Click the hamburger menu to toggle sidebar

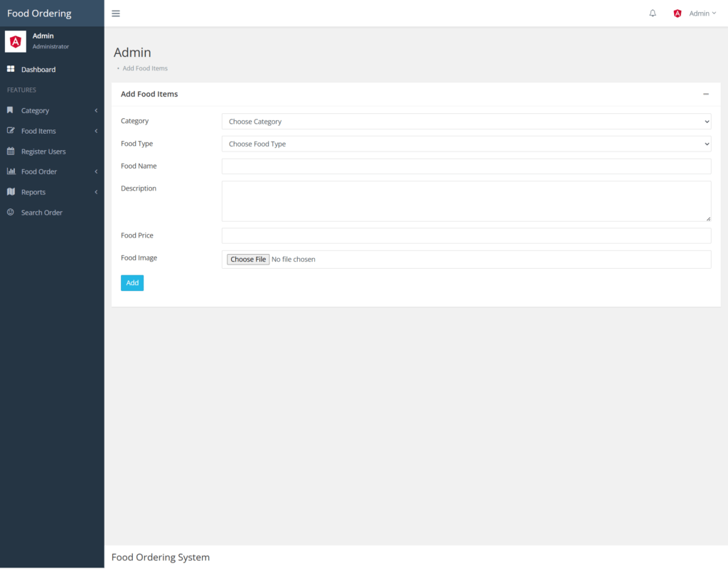[116, 13]
